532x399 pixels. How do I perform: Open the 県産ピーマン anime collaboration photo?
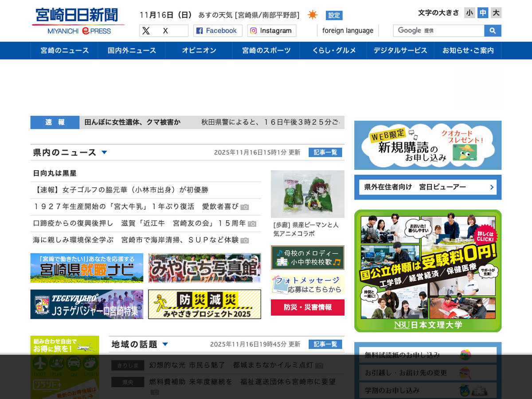coord(307,194)
